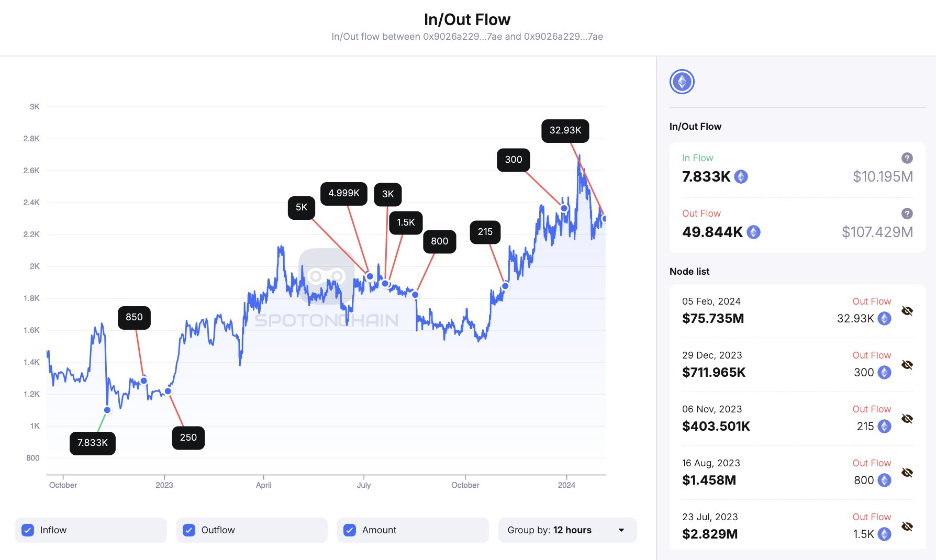Click the ETH icon next to 800 on 16 Aug

[x=884, y=480]
